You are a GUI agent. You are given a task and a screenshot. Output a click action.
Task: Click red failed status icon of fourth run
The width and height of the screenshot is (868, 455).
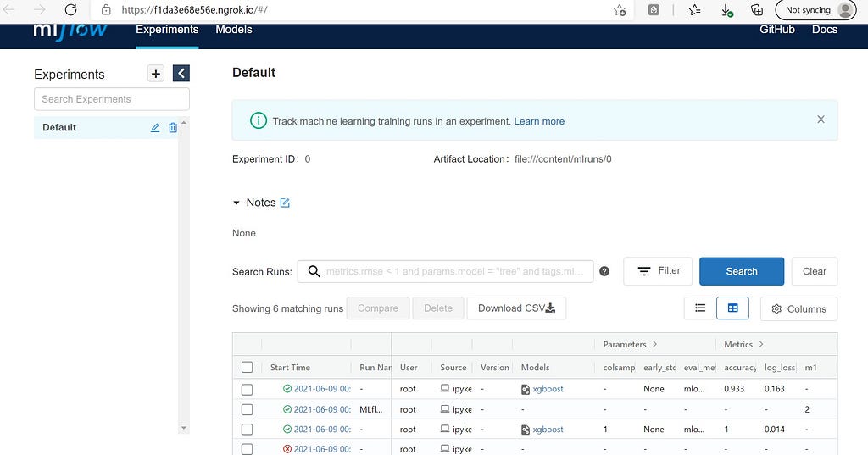(287, 449)
